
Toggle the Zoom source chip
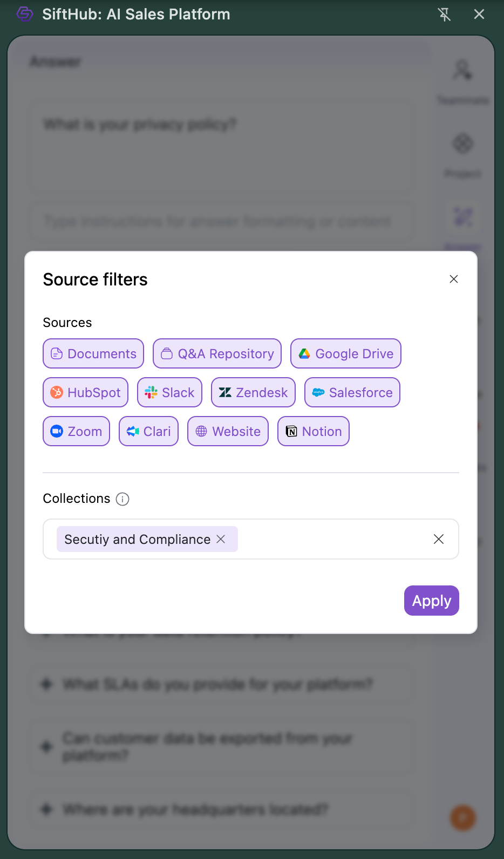76,431
